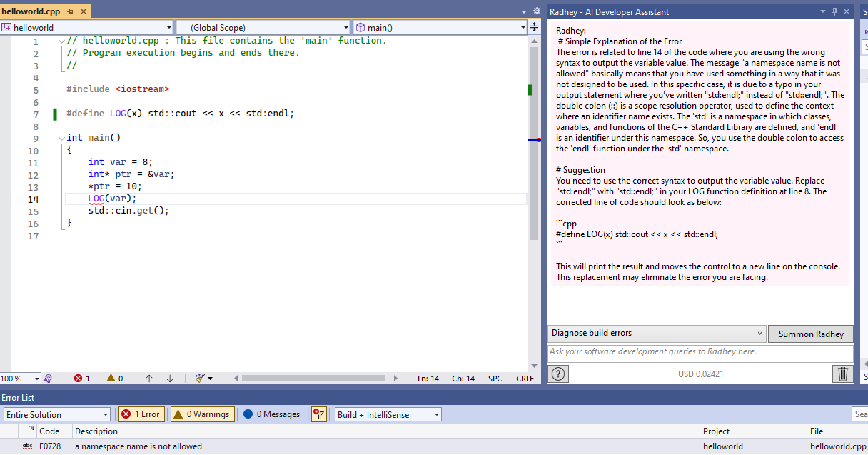
Task: Click the helloworld.cpp file cell in Error List
Action: [838, 446]
